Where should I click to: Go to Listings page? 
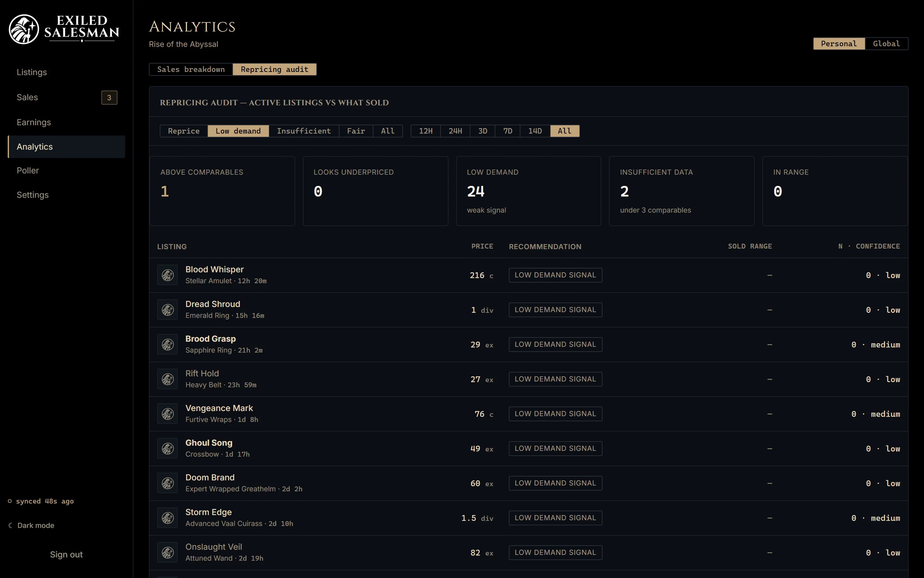(66, 72)
